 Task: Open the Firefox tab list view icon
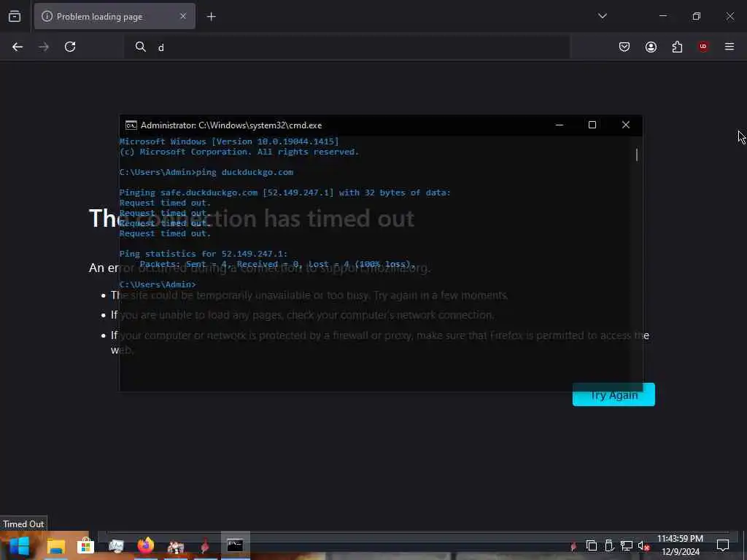15,17
